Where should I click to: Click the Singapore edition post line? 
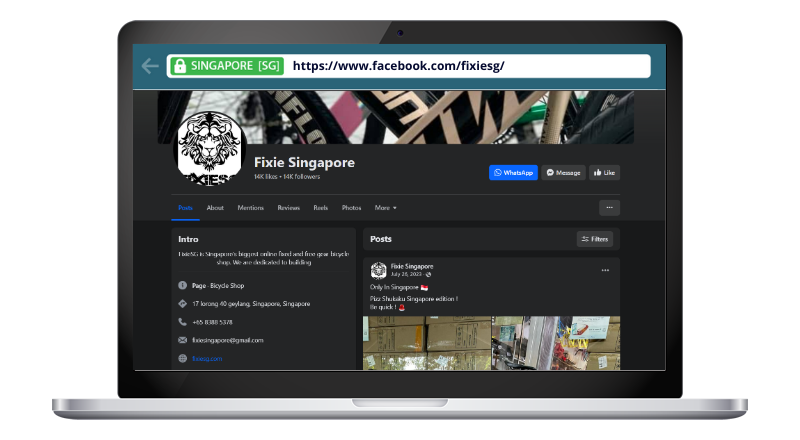pos(414,299)
